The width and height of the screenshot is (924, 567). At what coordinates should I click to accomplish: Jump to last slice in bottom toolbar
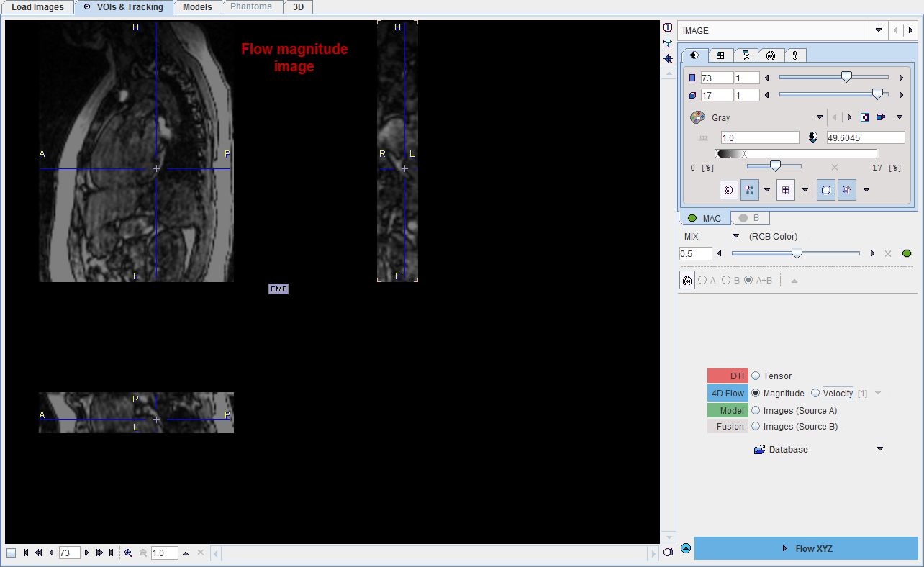coord(111,553)
